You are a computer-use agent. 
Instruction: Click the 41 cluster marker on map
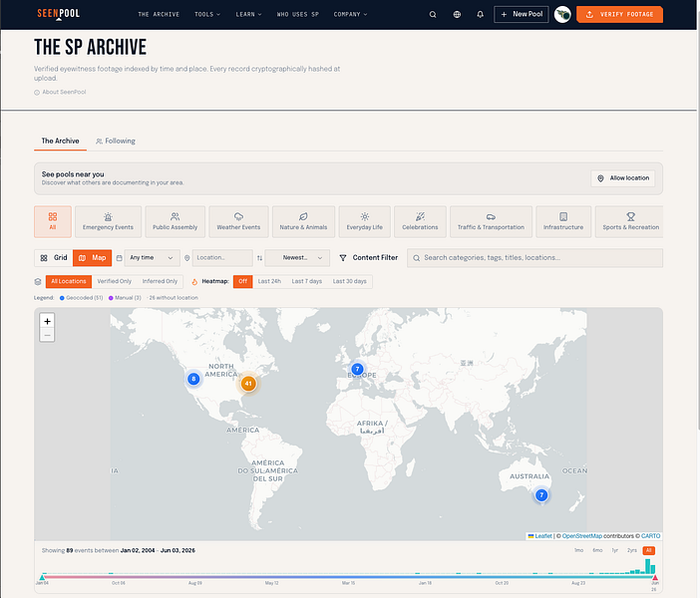248,383
